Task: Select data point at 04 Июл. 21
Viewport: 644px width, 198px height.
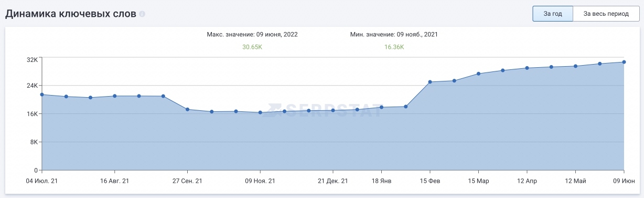Action: click(42, 95)
